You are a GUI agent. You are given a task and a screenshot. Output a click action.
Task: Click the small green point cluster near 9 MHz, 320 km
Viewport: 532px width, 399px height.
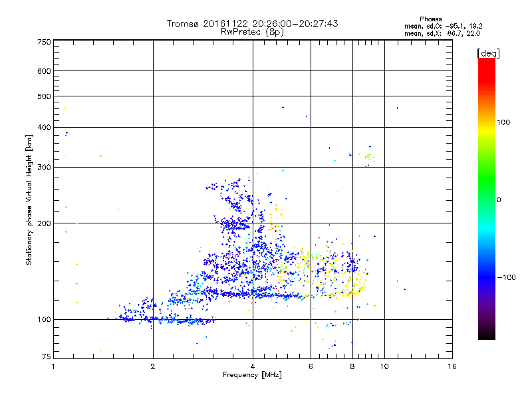pos(370,157)
